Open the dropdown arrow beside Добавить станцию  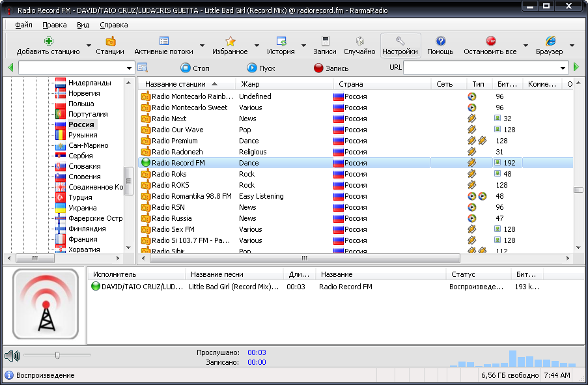[x=89, y=46]
